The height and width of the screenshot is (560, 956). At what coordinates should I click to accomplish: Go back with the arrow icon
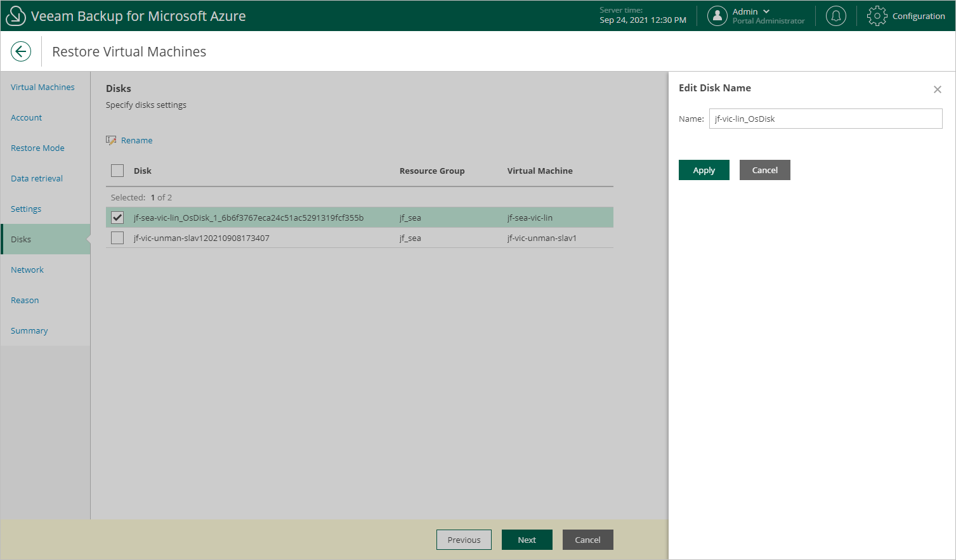[x=21, y=51]
